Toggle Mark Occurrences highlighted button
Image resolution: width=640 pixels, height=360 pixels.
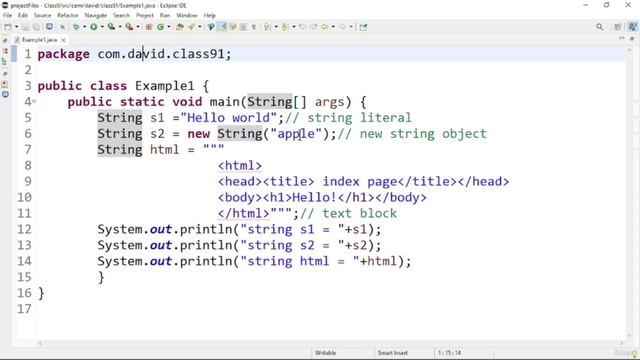222,27
